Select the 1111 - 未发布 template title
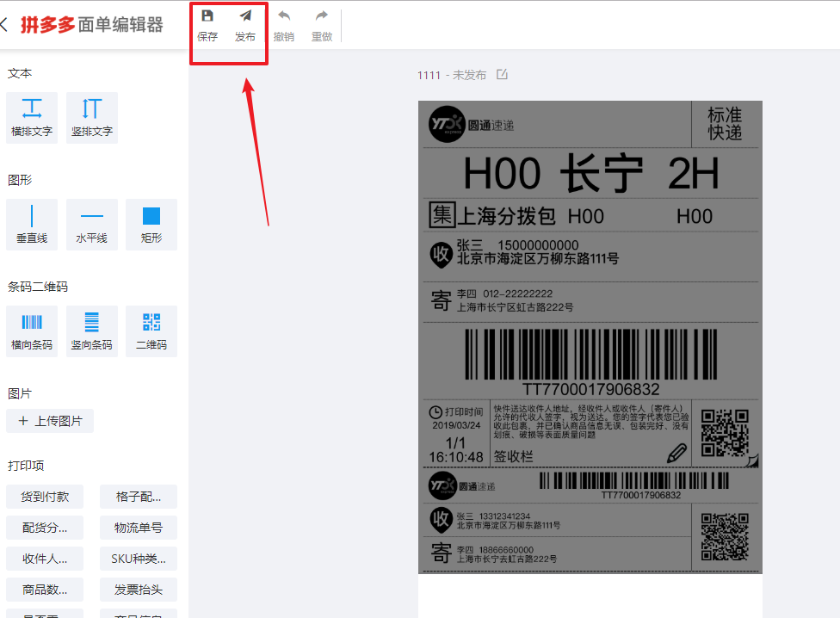Image resolution: width=840 pixels, height=618 pixels. pyautogui.click(x=452, y=75)
